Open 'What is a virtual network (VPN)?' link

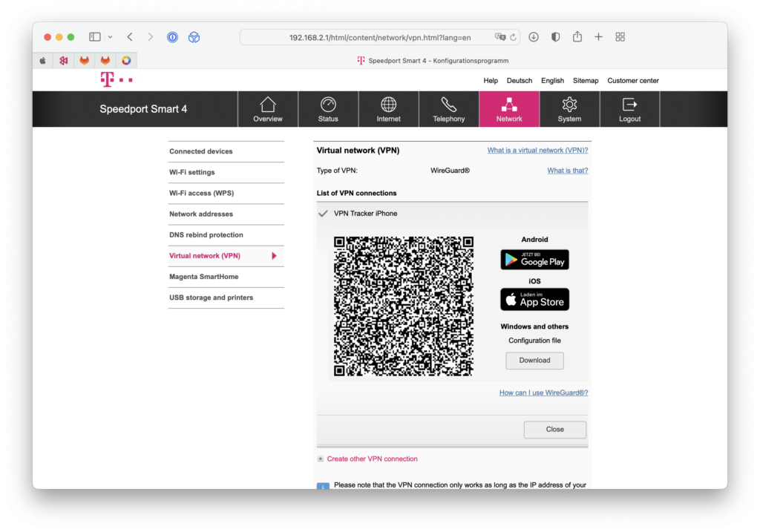(x=537, y=150)
